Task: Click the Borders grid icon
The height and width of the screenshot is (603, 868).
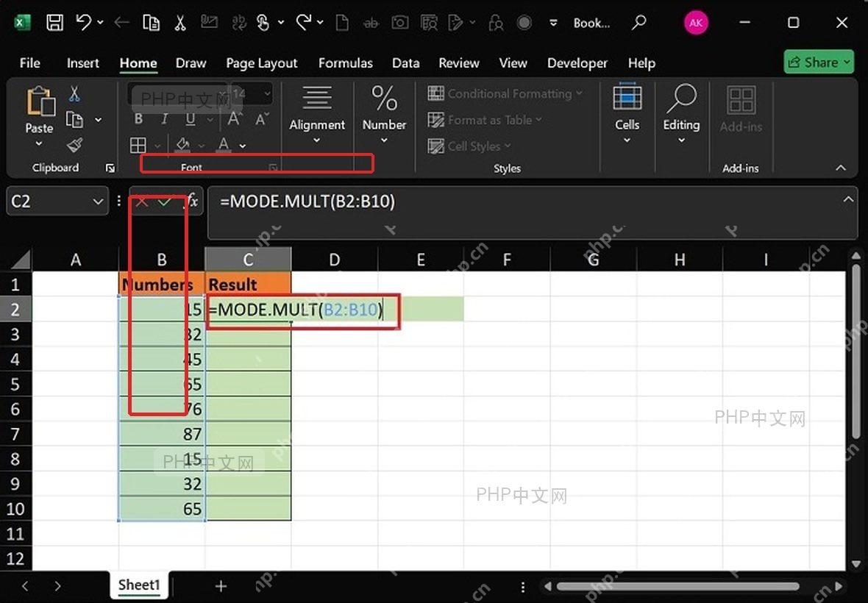Action: coord(138,146)
